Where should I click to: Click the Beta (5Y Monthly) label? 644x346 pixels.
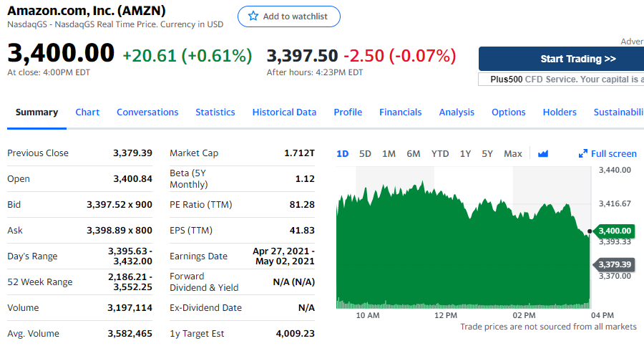189,179
